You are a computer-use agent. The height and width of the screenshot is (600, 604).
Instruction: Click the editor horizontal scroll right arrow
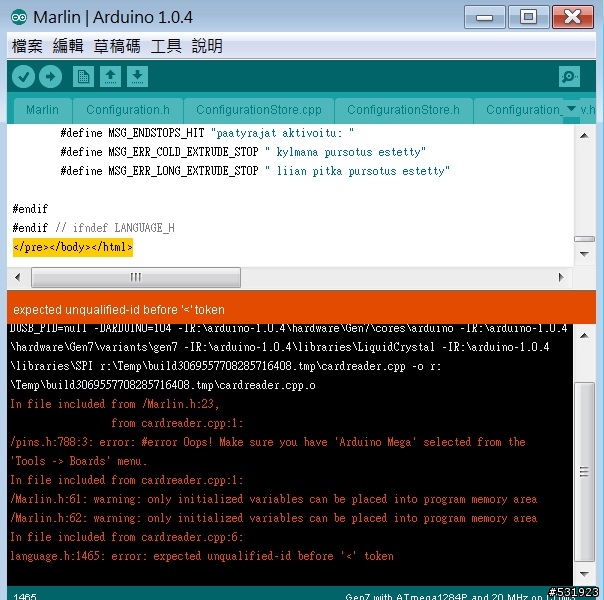[561, 277]
